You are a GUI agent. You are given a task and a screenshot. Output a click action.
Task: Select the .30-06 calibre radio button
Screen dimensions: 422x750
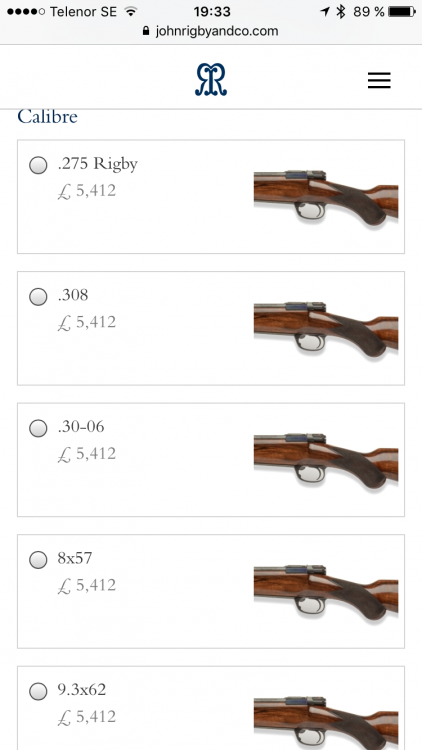coord(38,428)
